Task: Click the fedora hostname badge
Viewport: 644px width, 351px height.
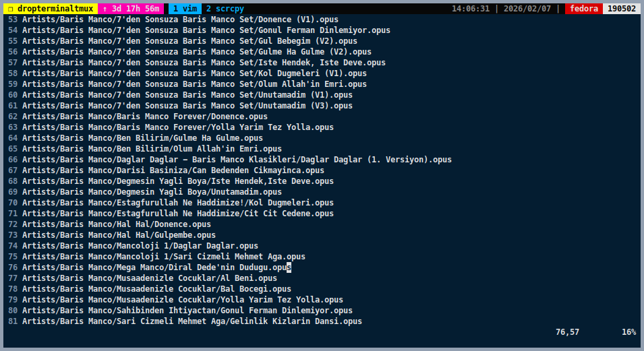Action: point(583,9)
